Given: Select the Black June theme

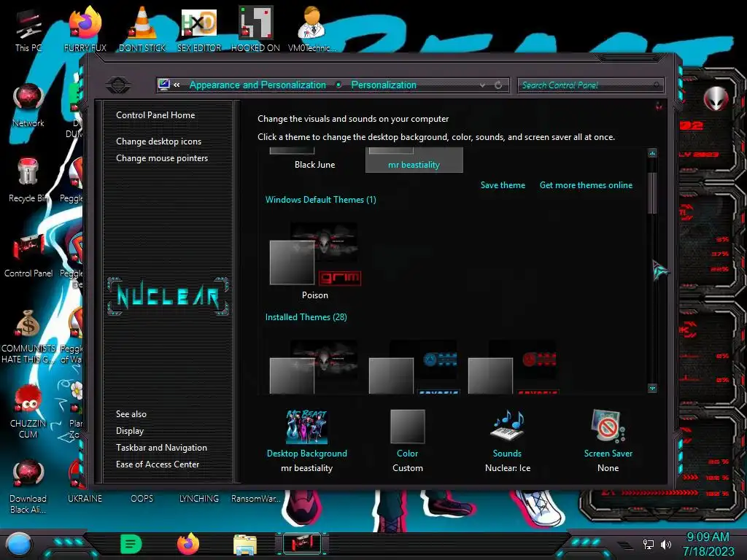Looking at the screenshot, I should pos(314,160).
